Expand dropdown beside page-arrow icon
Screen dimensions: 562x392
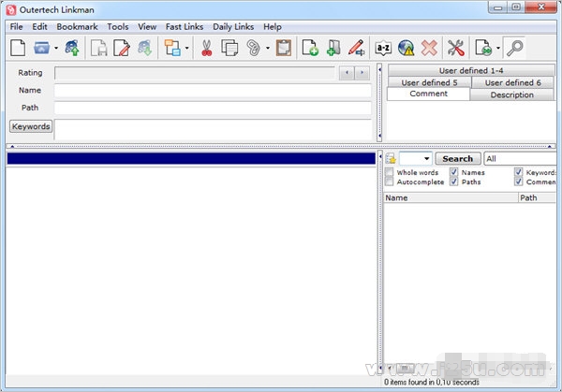498,48
